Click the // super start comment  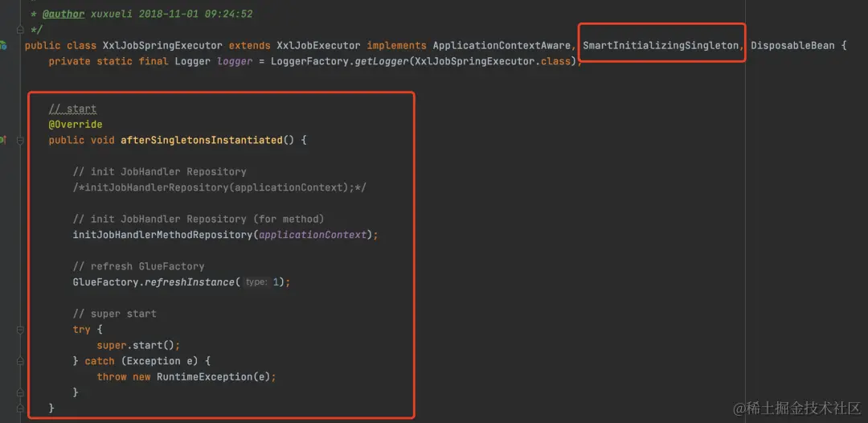115,314
